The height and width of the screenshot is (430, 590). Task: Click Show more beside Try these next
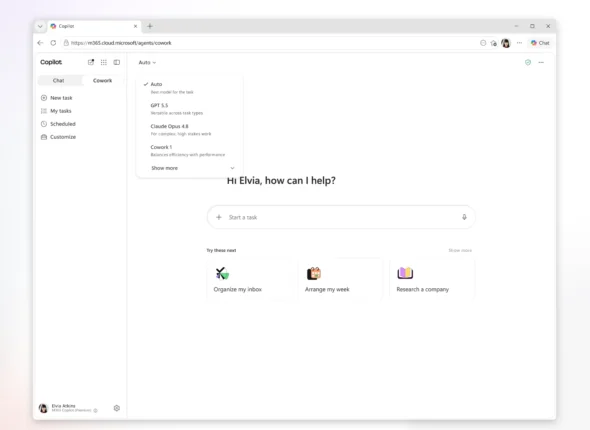(460, 250)
